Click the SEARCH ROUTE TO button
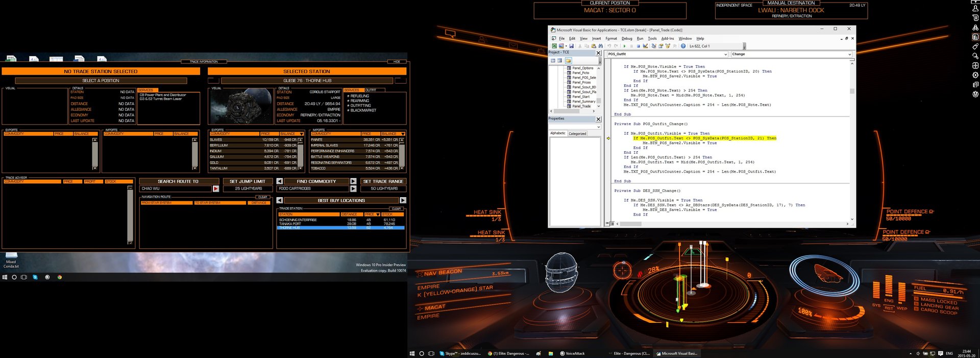Image resolution: width=980 pixels, height=358 pixels. click(x=178, y=181)
